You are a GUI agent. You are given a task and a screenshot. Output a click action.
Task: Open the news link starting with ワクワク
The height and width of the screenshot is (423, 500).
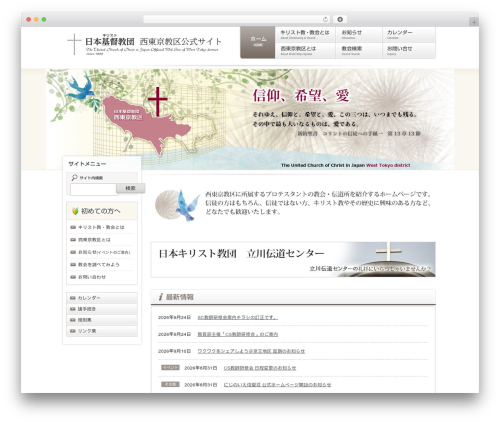[251, 351]
